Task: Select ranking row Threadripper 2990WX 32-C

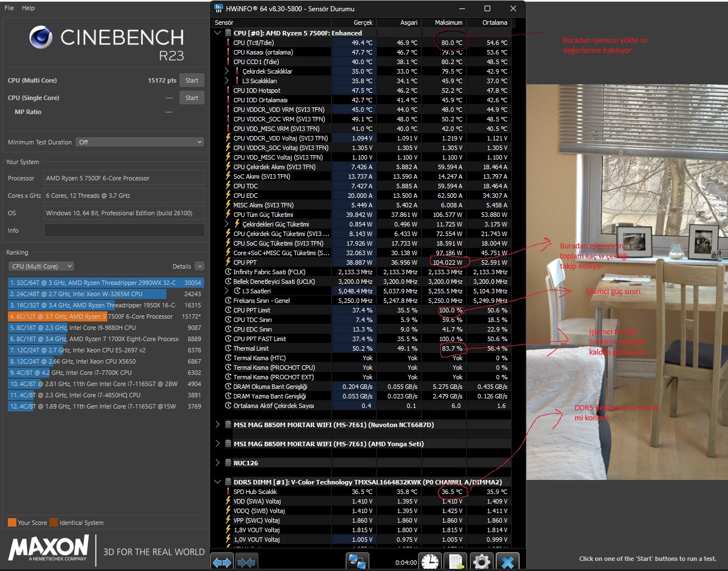Action: [x=106, y=283]
